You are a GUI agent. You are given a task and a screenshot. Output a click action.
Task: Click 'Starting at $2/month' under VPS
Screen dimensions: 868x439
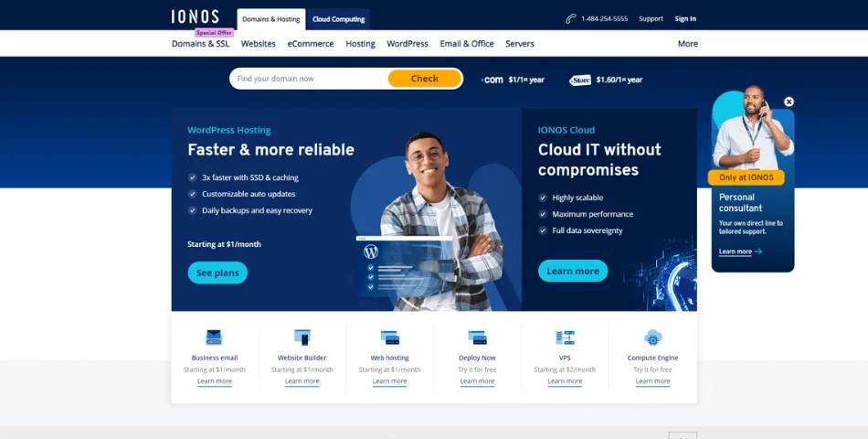tap(565, 369)
